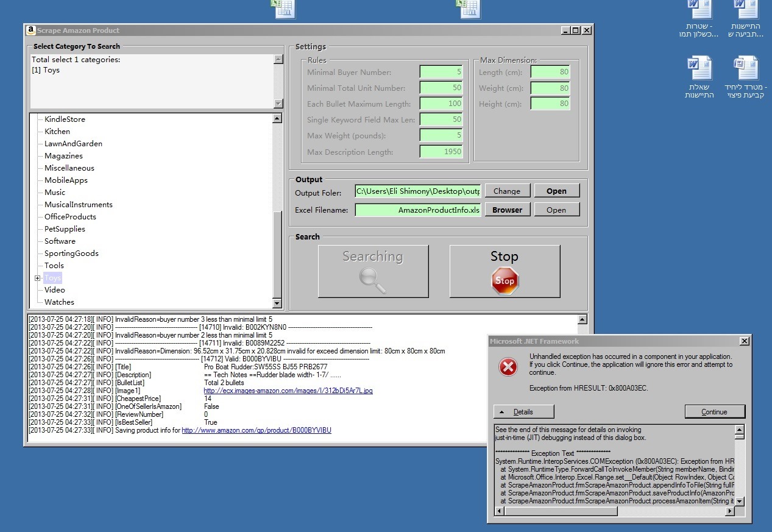Select Miscellaneous in the category tree
The height and width of the screenshot is (532, 772).
click(x=69, y=168)
